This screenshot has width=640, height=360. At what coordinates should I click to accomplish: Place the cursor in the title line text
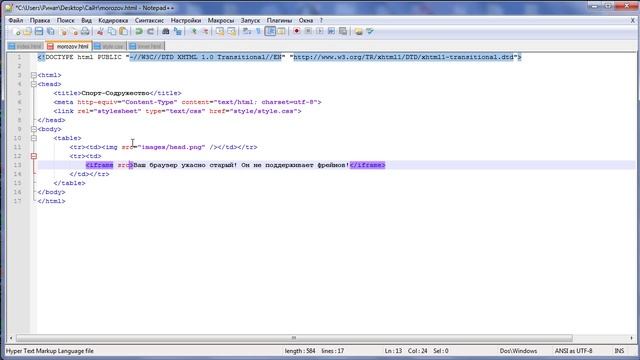pyautogui.click(x=117, y=93)
